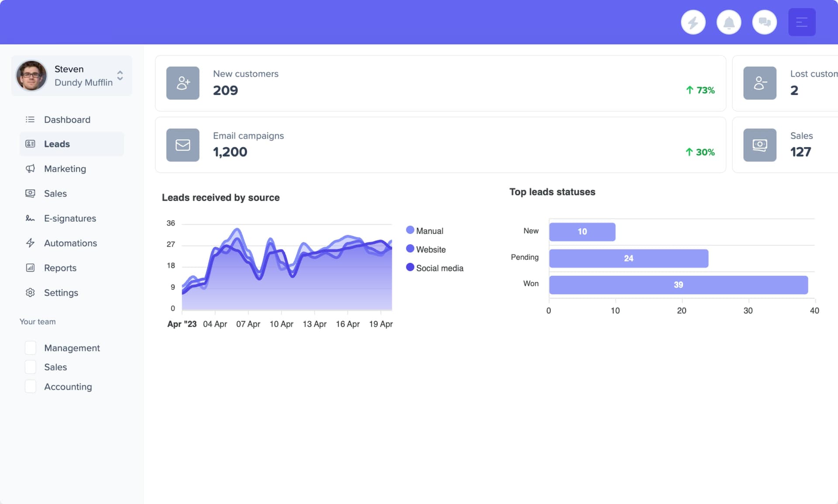The width and height of the screenshot is (838, 504).
Task: Select the Leads contact-card icon in the sidebar
Action: tap(30, 144)
